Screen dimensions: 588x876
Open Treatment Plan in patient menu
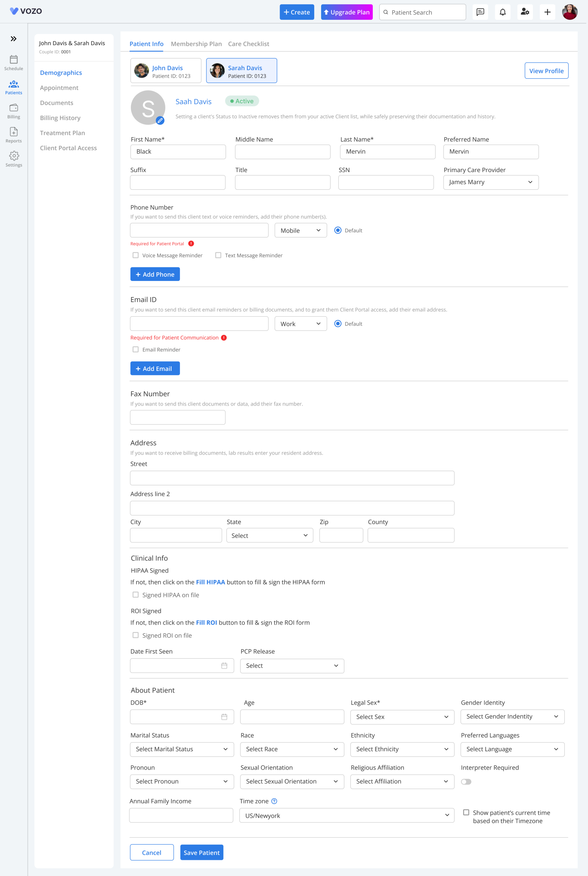[63, 133]
